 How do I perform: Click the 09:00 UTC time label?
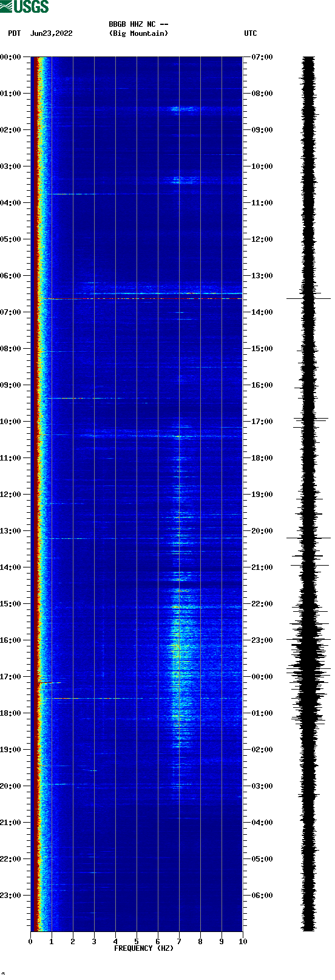coord(262,130)
